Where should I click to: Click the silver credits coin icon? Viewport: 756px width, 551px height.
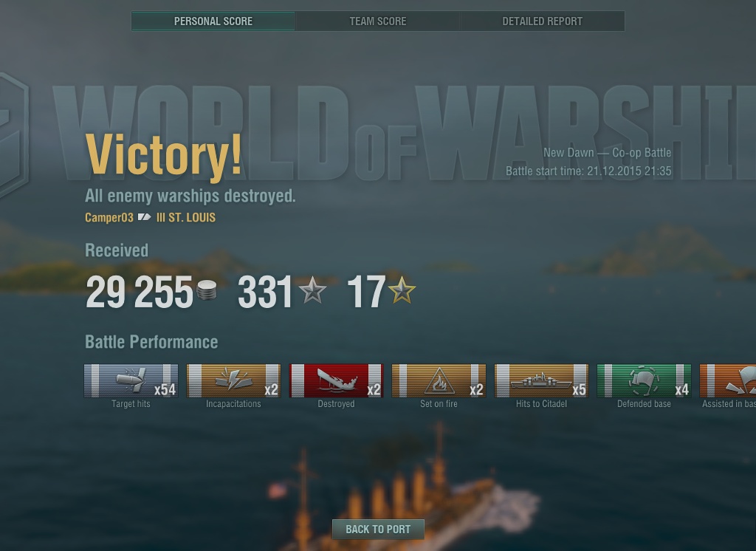tap(207, 290)
